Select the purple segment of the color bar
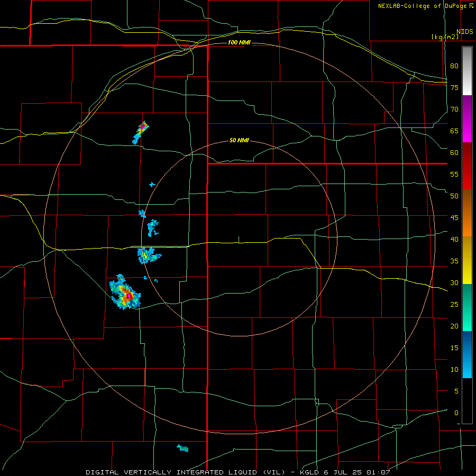The image size is (476, 476). click(x=467, y=119)
